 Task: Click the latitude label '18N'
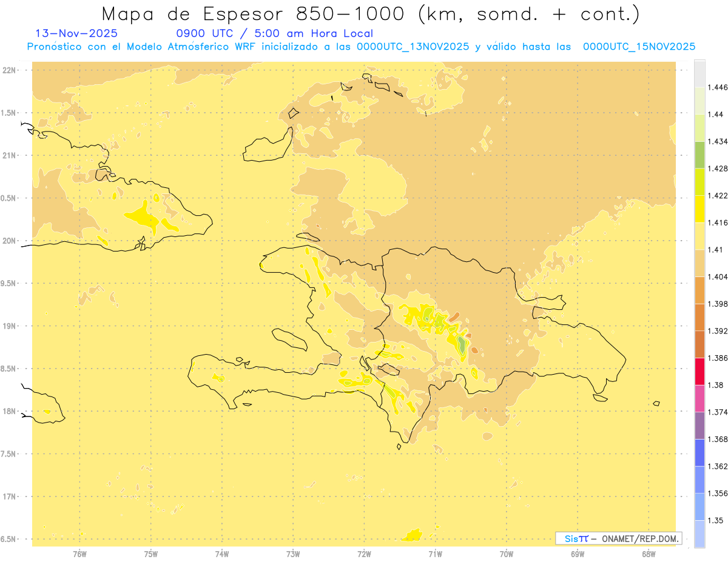click(x=9, y=411)
